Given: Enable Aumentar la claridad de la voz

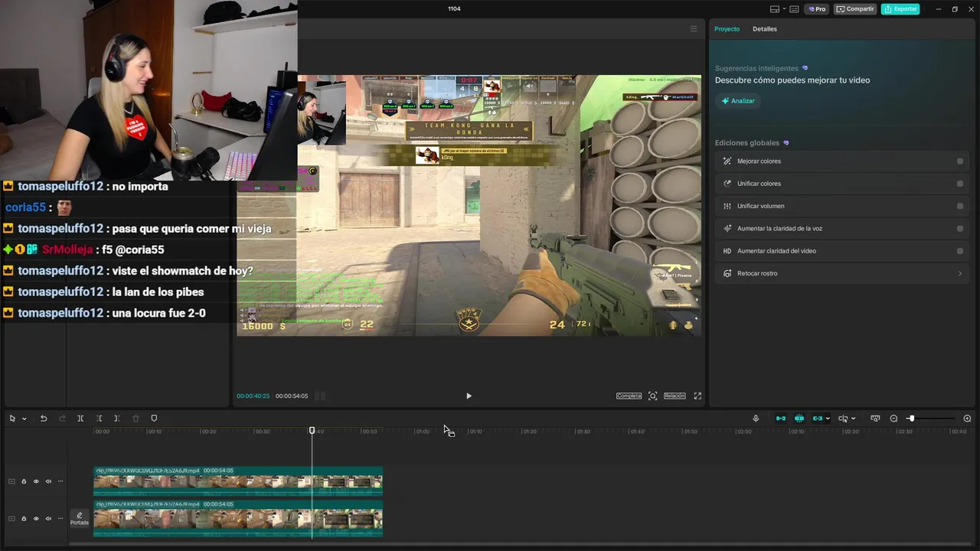Looking at the screenshot, I should pyautogui.click(x=960, y=228).
